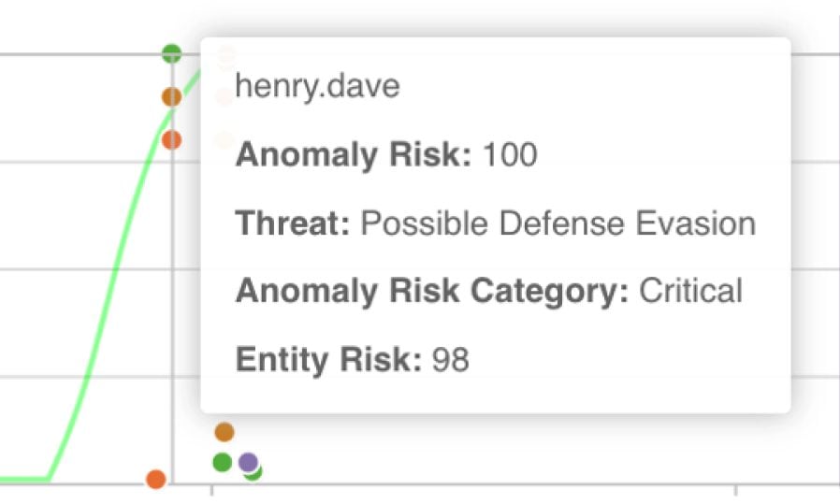Click the Entity Risk value 98
The image size is (840, 504).
(x=451, y=359)
